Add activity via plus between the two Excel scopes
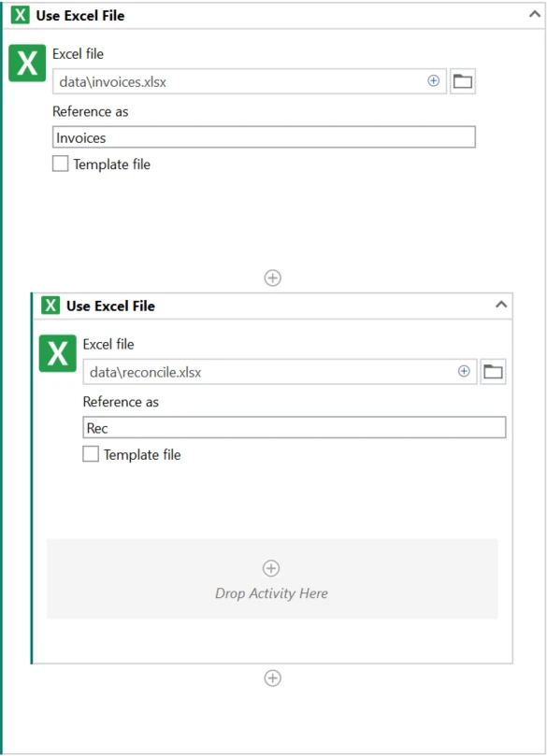The height and width of the screenshot is (756, 547). point(272,278)
